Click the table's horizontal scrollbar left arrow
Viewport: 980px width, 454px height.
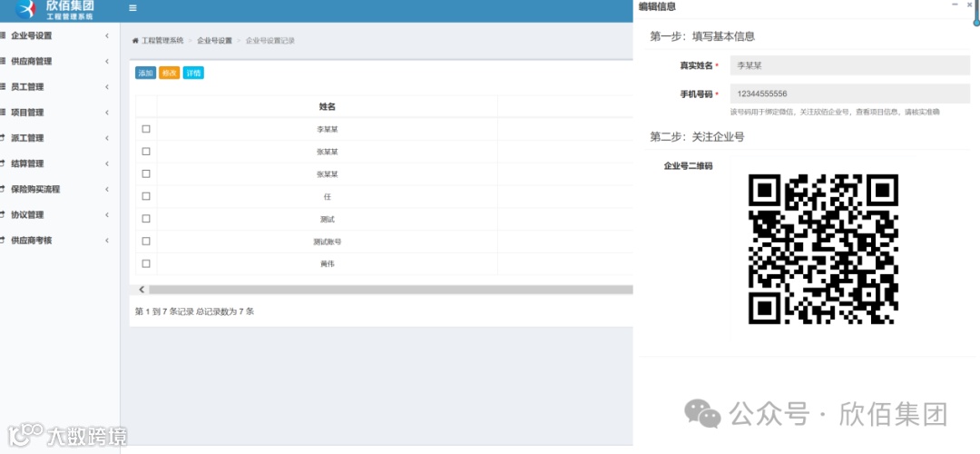142,290
